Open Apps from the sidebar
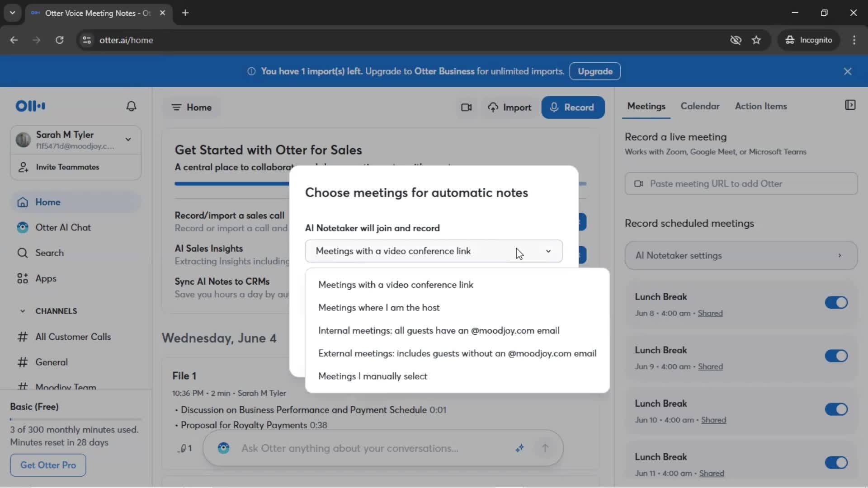The image size is (868, 488). click(x=46, y=278)
